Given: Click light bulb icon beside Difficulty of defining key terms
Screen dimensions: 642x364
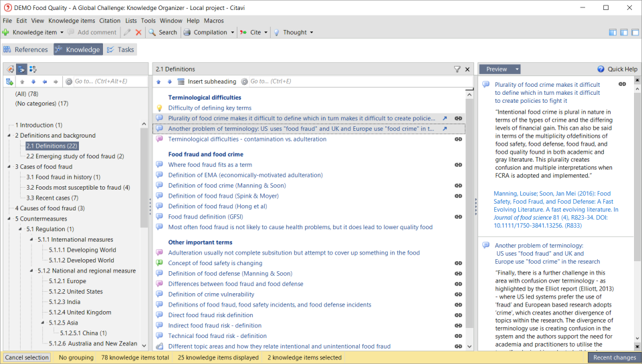Looking at the screenshot, I should tap(160, 108).
